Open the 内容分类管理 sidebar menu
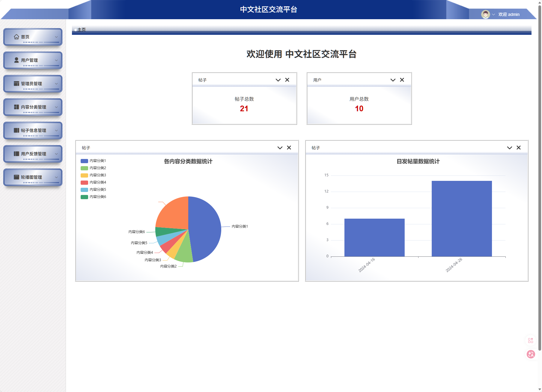Viewport: 542px width, 392px height. coord(33,107)
